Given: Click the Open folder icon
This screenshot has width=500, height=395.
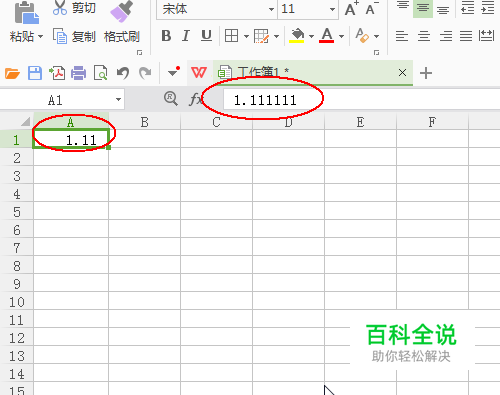Looking at the screenshot, I should [12, 73].
